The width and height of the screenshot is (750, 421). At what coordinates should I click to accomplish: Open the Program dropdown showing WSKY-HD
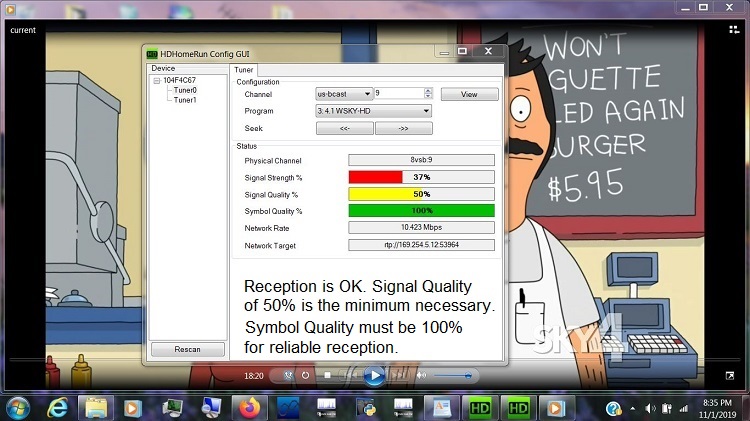[x=374, y=111]
